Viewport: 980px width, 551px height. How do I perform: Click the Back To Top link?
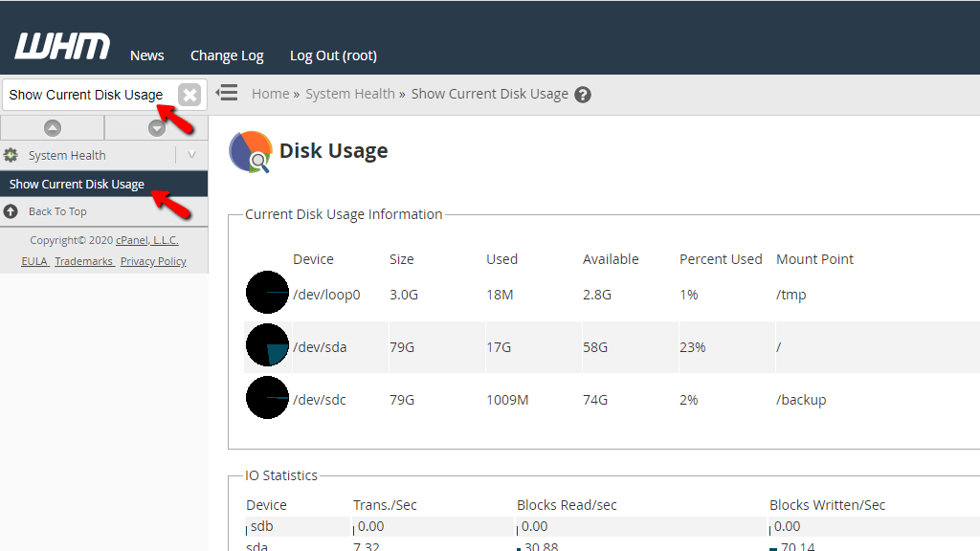[57, 211]
